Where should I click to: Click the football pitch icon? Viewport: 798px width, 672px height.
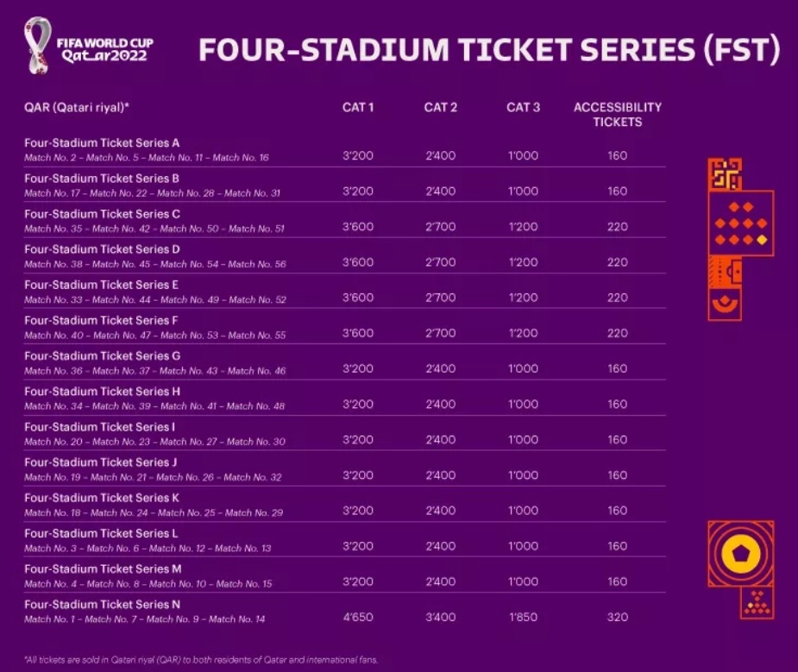[725, 272]
